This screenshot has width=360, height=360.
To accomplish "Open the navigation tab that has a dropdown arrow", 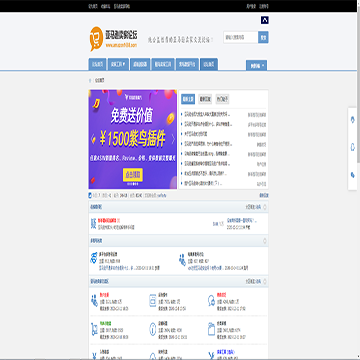I will click(118, 64).
